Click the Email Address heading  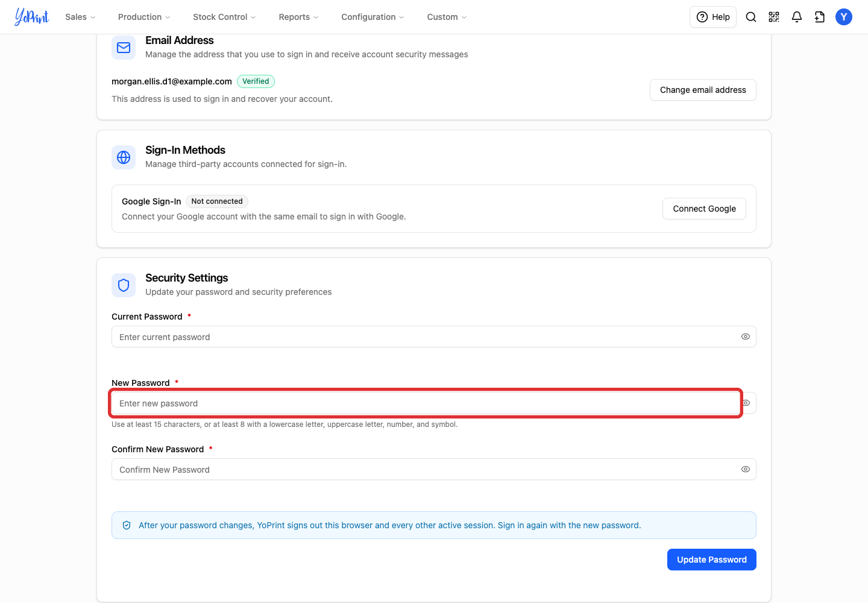pos(180,40)
